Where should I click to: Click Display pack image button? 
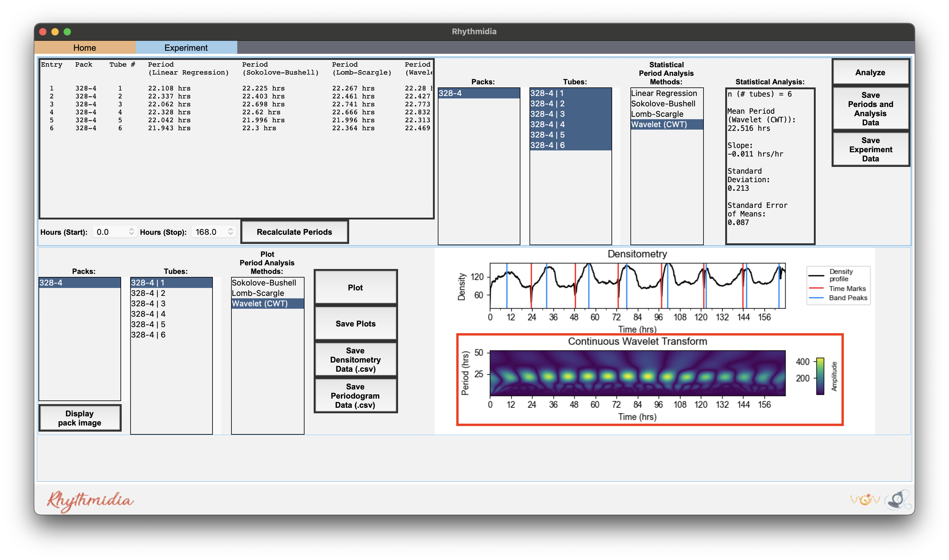pos(79,418)
